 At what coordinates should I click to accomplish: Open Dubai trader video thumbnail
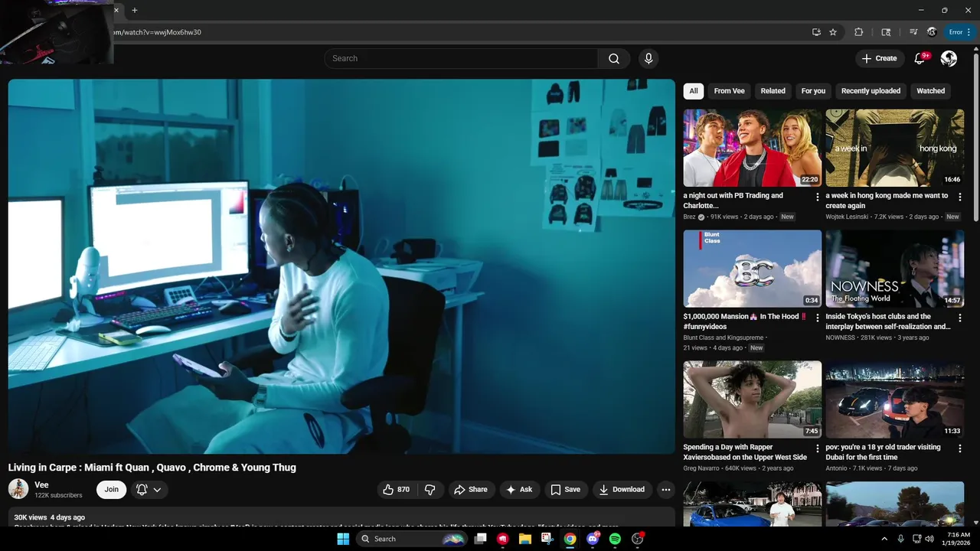895,399
